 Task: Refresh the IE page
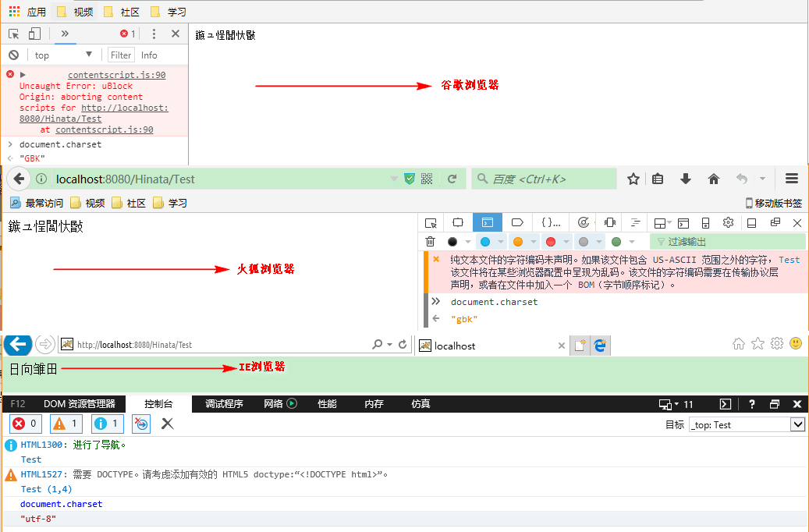(x=403, y=344)
